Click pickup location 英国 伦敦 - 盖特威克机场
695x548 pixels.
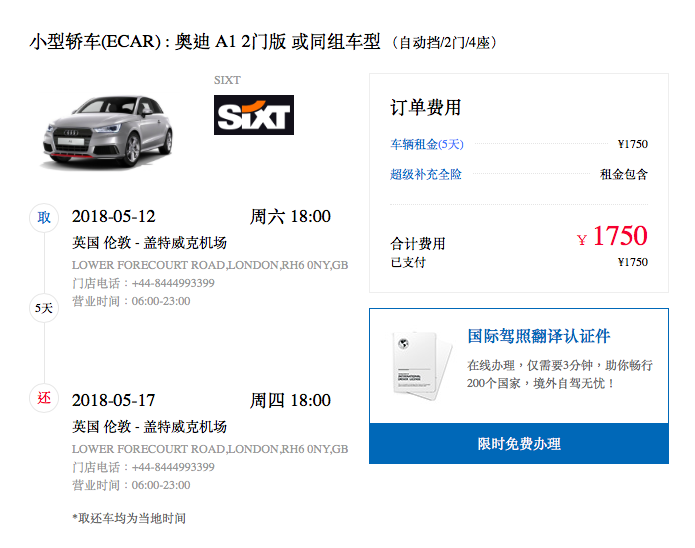coord(149,243)
